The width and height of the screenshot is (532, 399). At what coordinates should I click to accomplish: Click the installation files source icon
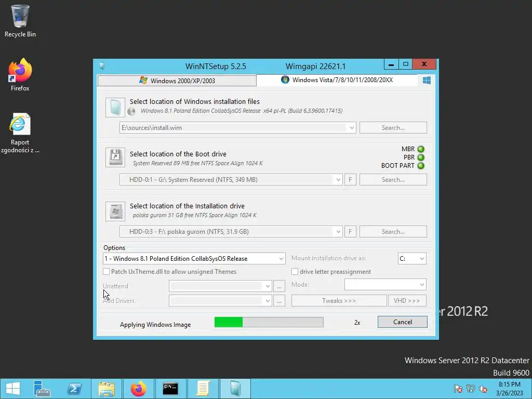(115, 107)
